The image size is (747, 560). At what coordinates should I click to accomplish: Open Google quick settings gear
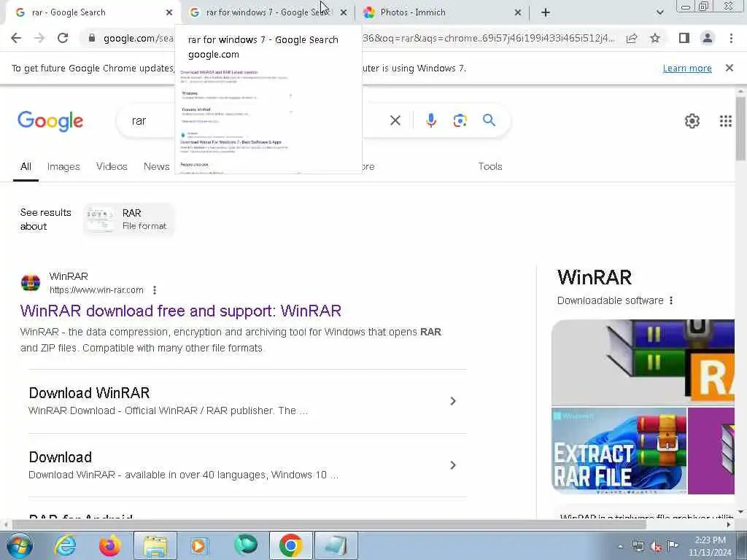(x=692, y=121)
